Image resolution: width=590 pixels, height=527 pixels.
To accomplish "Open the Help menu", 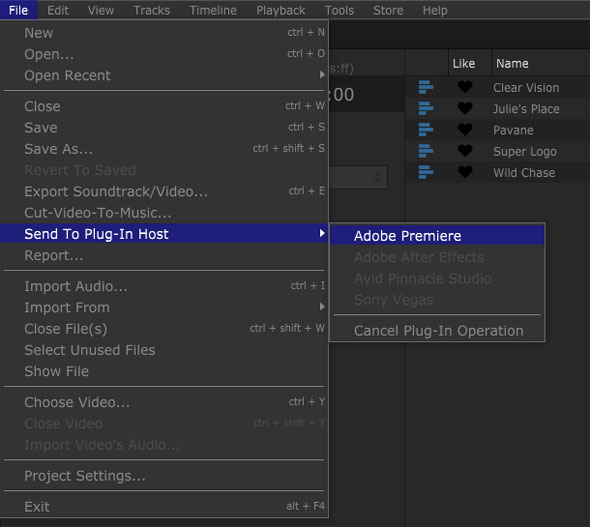I will (435, 10).
